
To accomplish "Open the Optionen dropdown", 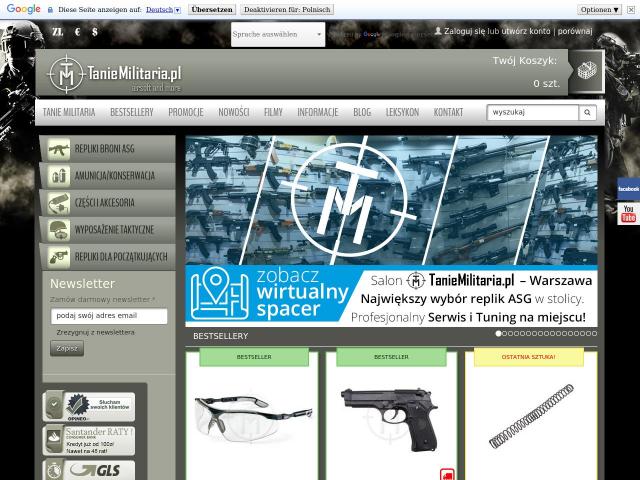I will pyautogui.click(x=599, y=9).
